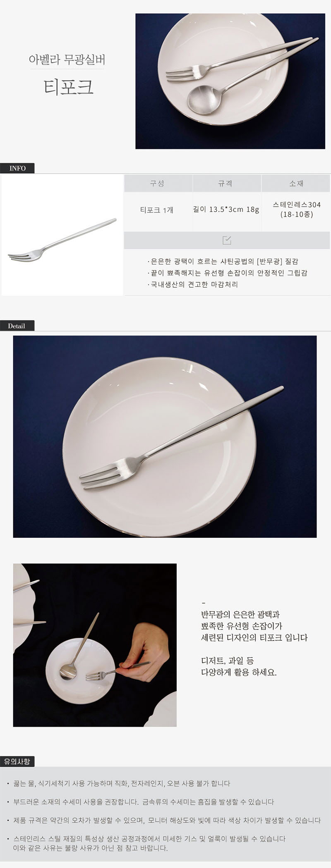The image size is (331, 868).
Task: Click the single fork product thumbnail
Action: [x=62, y=235]
